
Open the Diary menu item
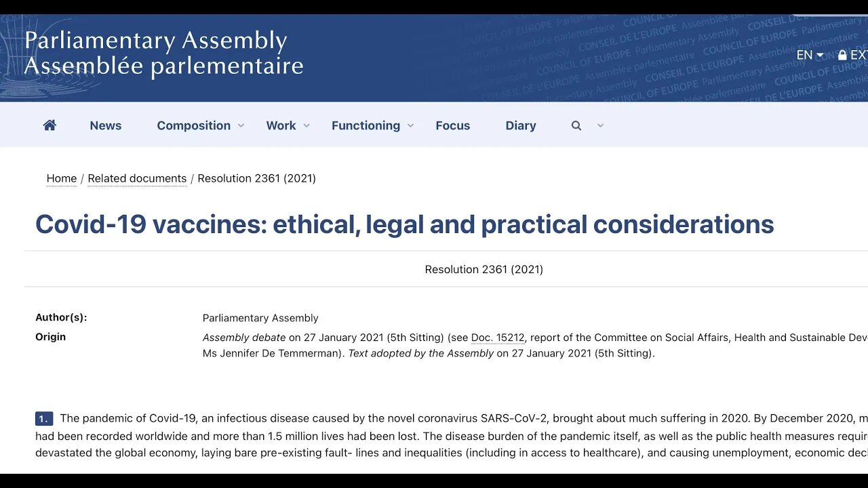[521, 125]
